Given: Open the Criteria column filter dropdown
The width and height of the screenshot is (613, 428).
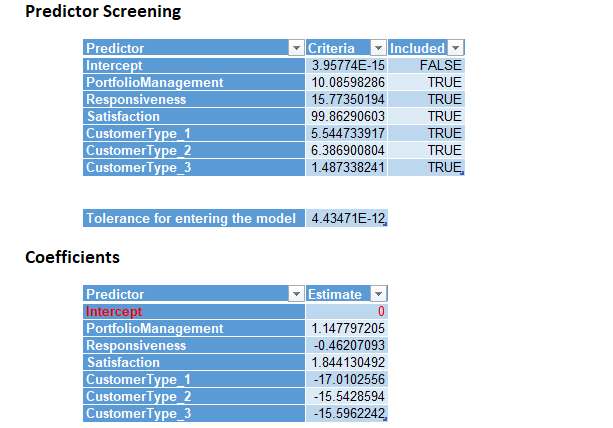Looking at the screenshot, I should (378, 48).
